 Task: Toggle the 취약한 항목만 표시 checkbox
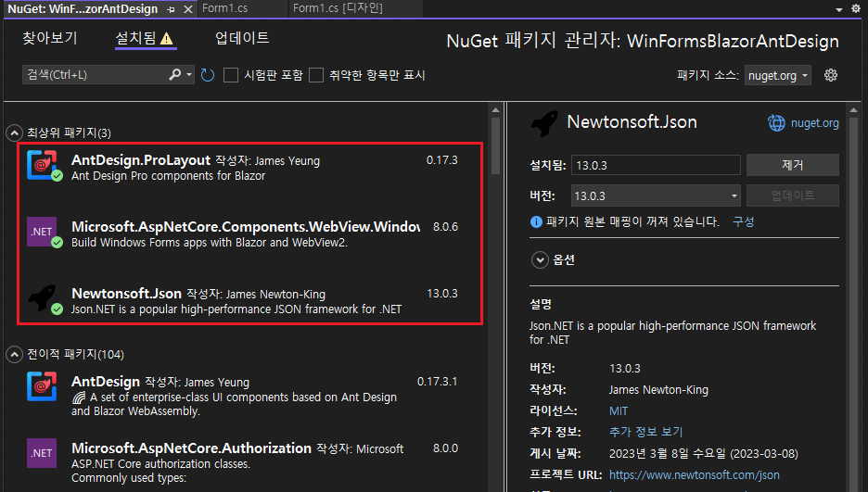coord(316,75)
